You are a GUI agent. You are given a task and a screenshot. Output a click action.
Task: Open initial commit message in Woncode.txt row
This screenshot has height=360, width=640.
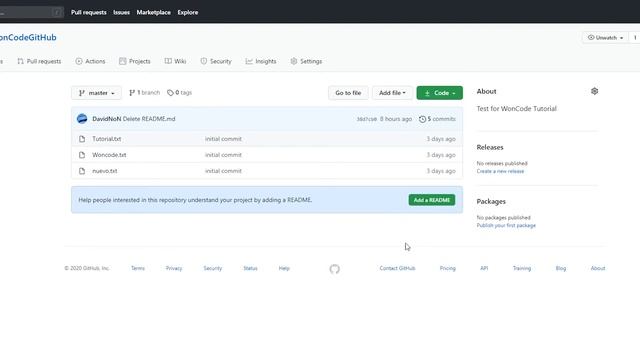[223, 155]
